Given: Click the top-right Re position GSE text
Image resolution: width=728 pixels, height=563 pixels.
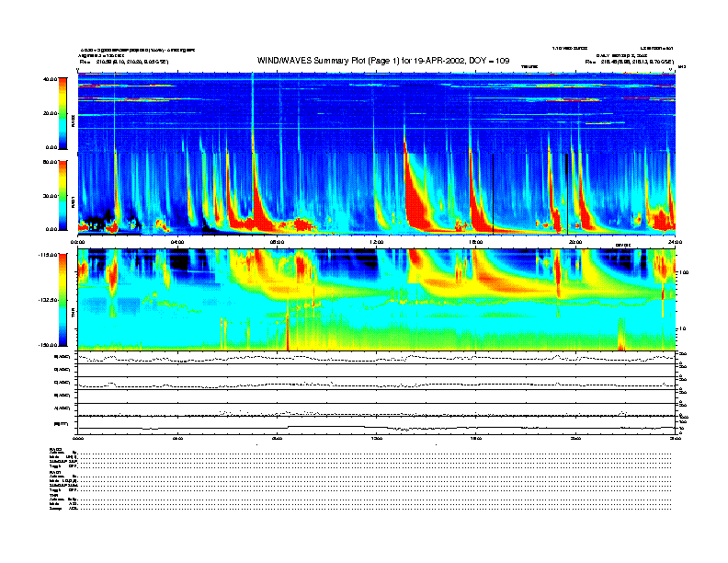Looking at the screenshot, I should [630, 62].
